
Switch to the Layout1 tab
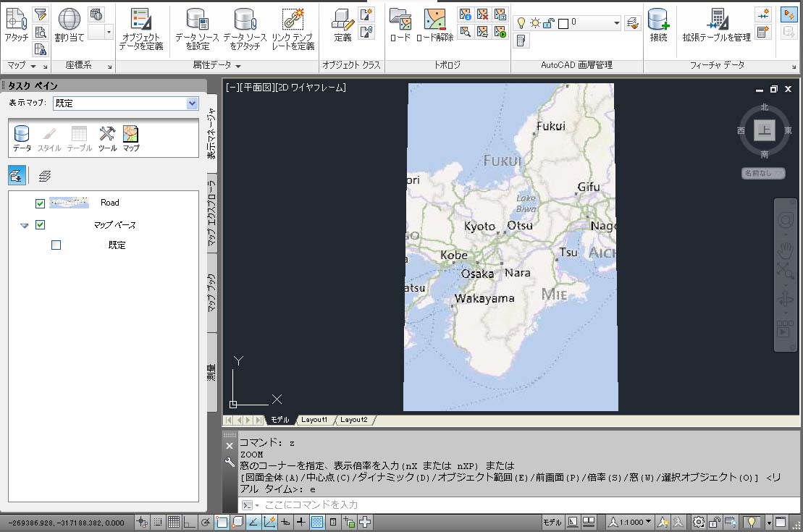pos(314,420)
